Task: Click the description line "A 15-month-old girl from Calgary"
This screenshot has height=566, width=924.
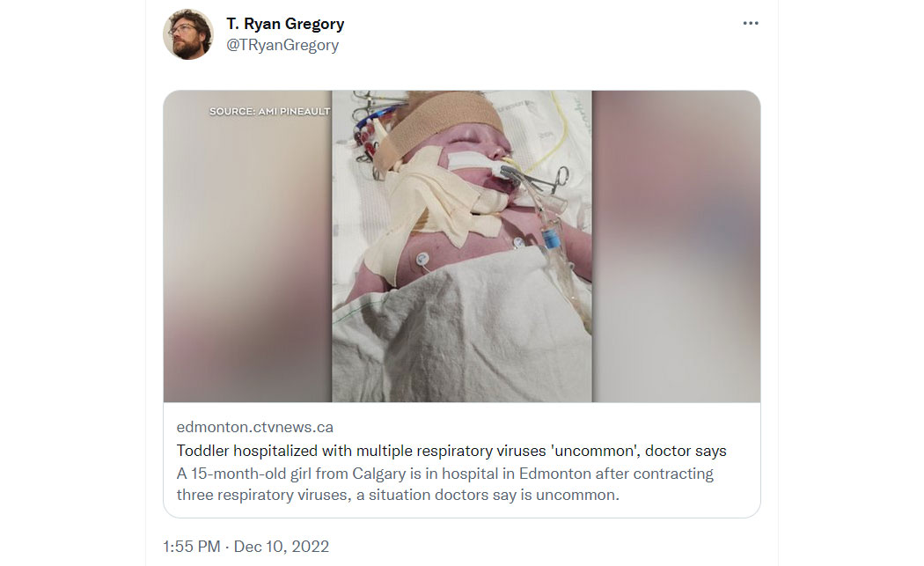Action: (x=445, y=474)
